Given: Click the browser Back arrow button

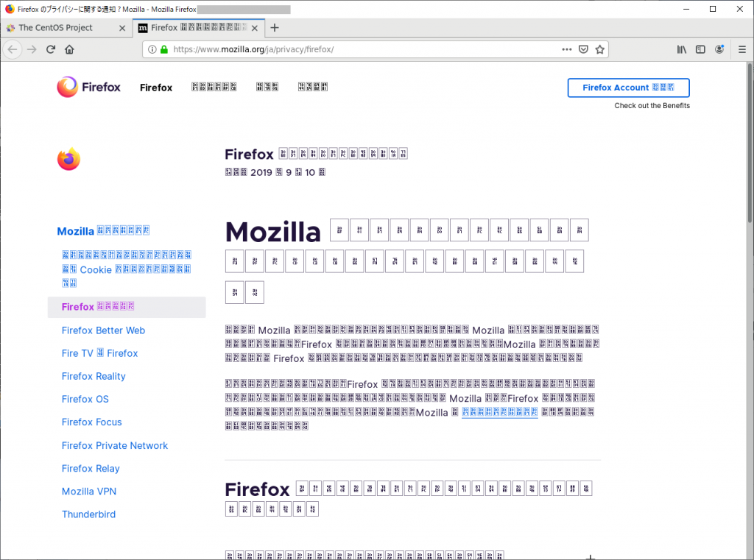Looking at the screenshot, I should 13,49.
